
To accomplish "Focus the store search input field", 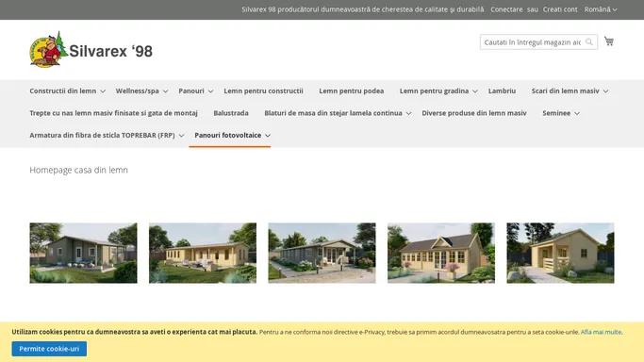I will 533,41.
